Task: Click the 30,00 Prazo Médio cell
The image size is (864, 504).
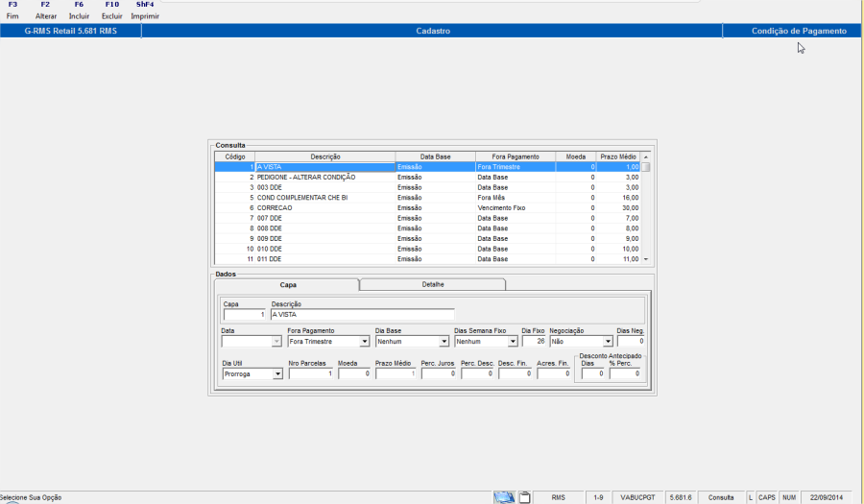Action: pos(618,207)
